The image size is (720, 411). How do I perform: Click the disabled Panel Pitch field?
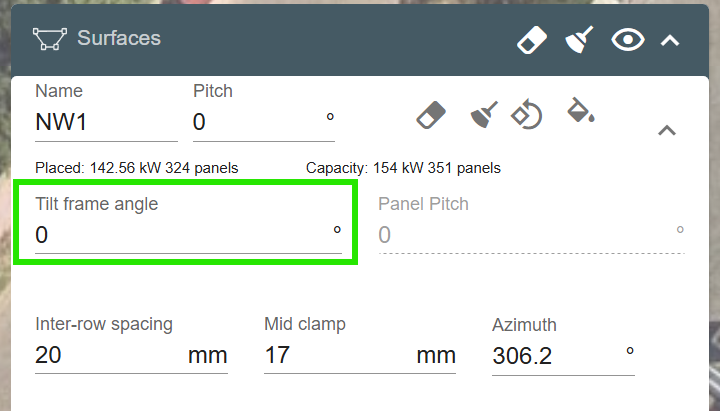click(x=522, y=236)
